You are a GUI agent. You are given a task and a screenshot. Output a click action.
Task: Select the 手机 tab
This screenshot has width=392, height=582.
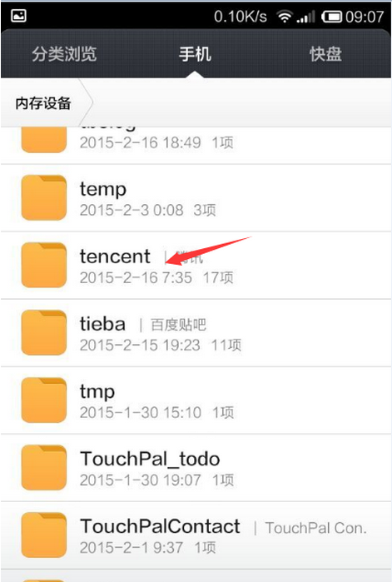coord(195,54)
